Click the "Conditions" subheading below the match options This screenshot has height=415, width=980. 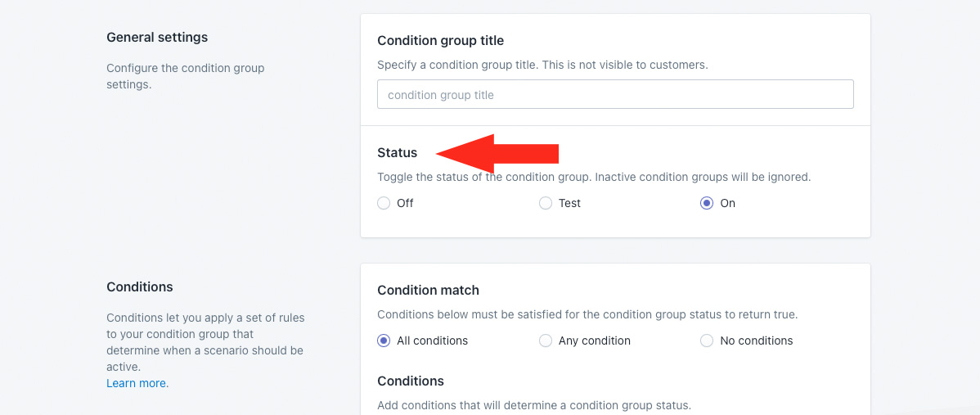(x=411, y=381)
